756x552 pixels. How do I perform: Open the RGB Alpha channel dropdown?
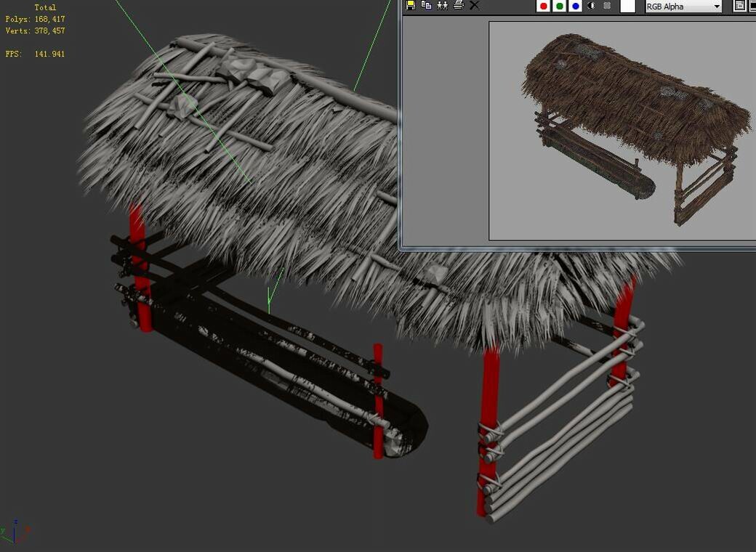coord(684,7)
